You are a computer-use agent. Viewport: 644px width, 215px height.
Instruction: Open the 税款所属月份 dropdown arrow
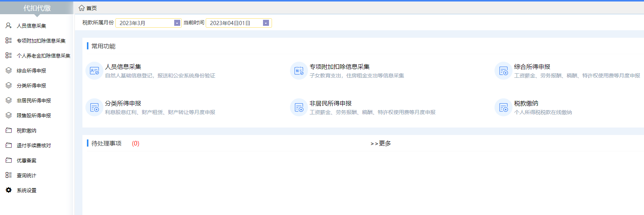[177, 23]
